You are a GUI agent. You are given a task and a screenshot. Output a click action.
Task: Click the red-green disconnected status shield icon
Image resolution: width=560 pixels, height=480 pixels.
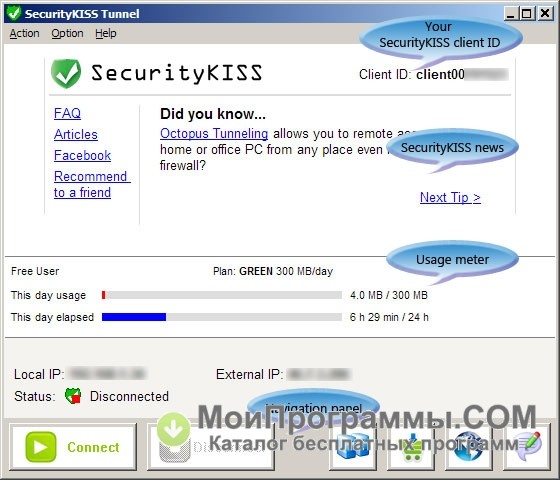73,396
